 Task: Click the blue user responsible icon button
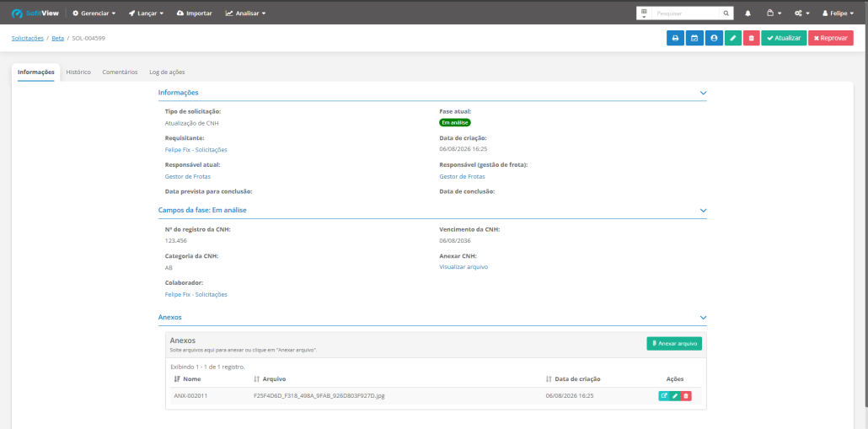point(714,38)
